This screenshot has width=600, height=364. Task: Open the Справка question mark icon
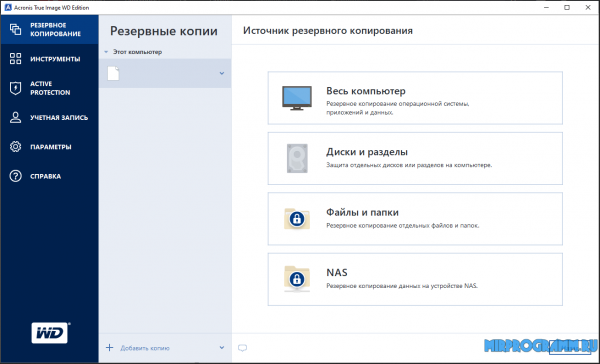click(x=15, y=176)
